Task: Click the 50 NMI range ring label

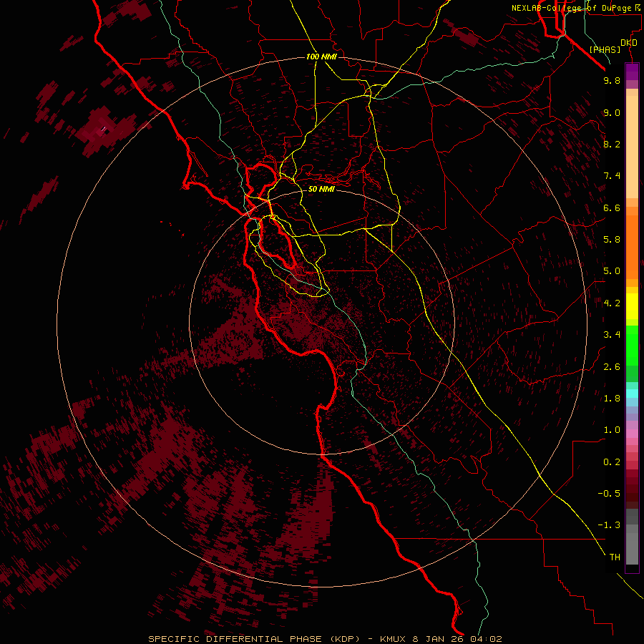Action: [x=321, y=189]
